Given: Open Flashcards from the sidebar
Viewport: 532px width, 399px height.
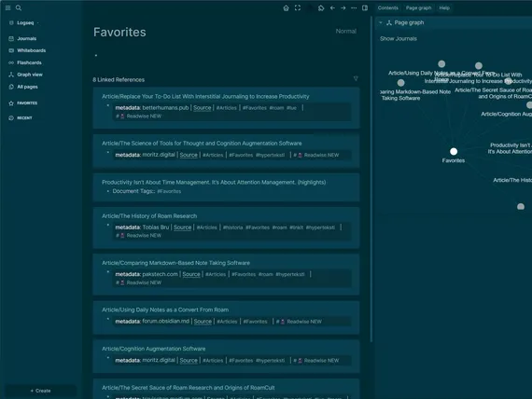Looking at the screenshot, I should click(29, 62).
